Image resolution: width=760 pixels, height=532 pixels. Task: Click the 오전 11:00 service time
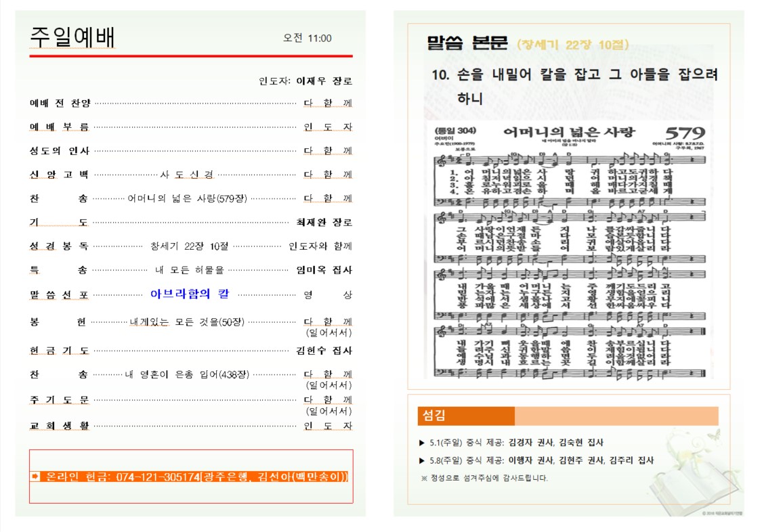tap(308, 39)
